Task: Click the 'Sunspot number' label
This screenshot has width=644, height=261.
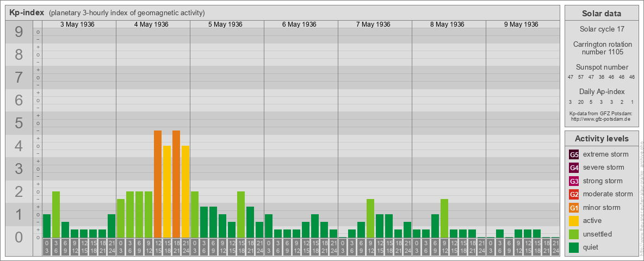Action: pyautogui.click(x=602, y=67)
